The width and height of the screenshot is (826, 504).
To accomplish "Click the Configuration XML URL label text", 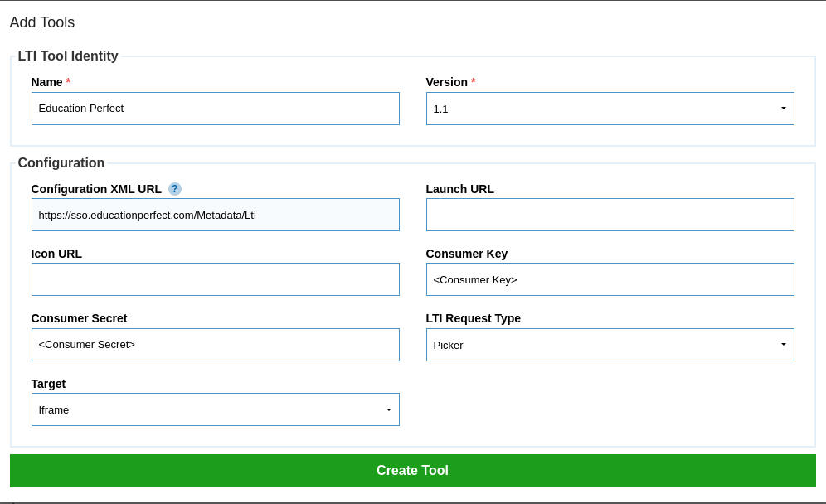I will click(x=96, y=189).
